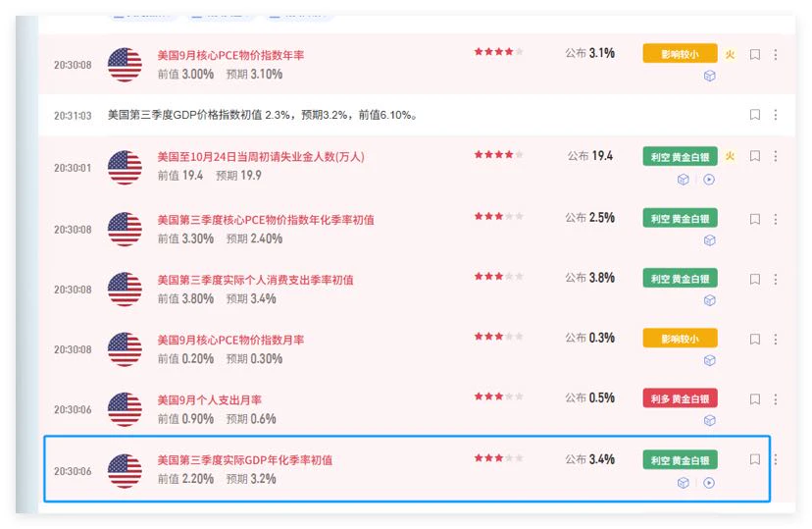
Task: Bookmark the 美国9月核心PCE物价指数月率 entry
Action: coord(755,340)
